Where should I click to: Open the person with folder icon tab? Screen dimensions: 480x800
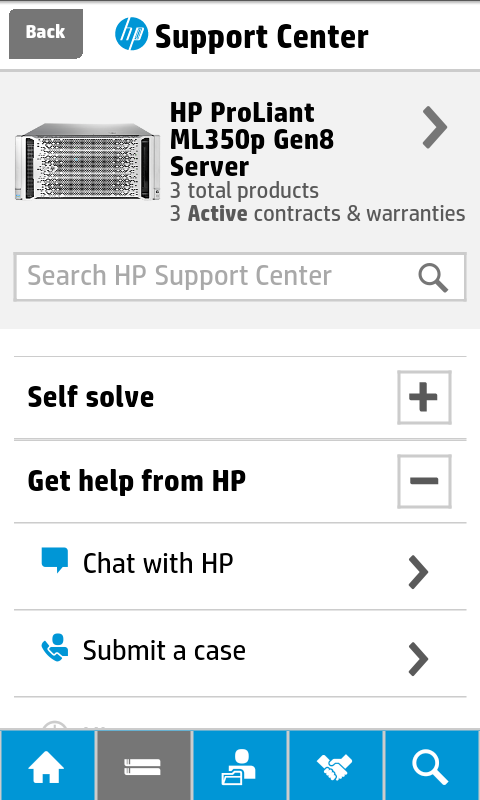239,765
